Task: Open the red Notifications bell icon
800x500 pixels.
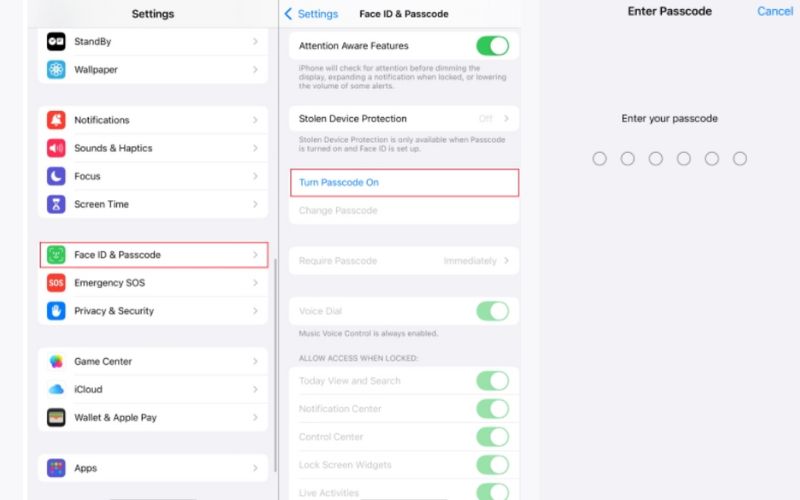Action: coord(56,120)
